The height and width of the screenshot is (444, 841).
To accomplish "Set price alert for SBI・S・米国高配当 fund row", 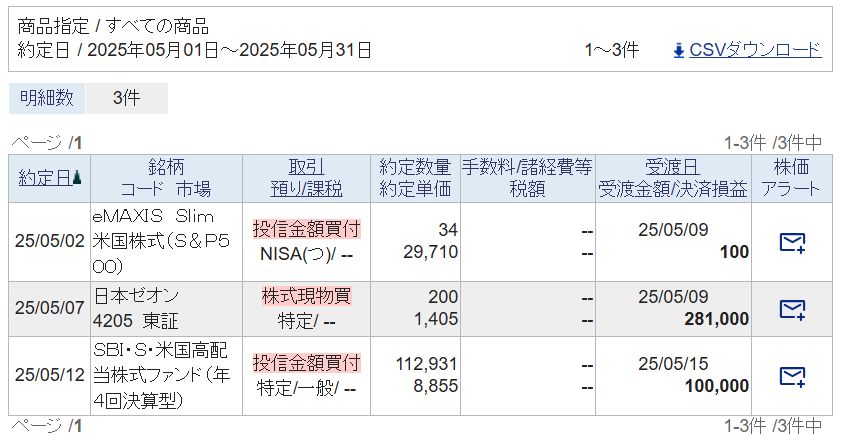I will (792, 376).
